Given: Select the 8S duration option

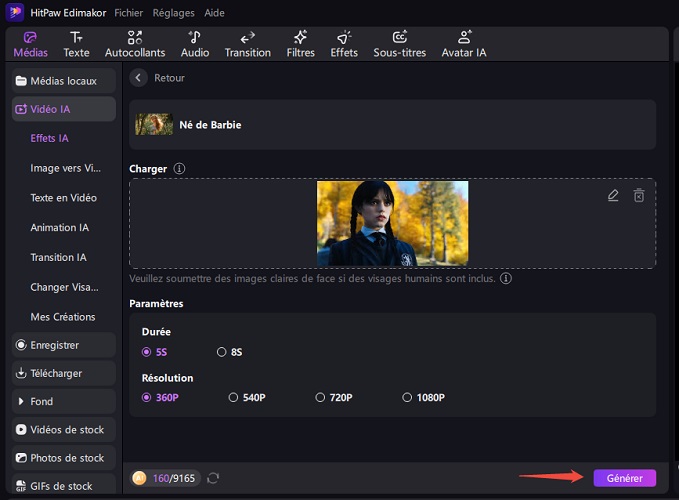Looking at the screenshot, I should pos(222,352).
